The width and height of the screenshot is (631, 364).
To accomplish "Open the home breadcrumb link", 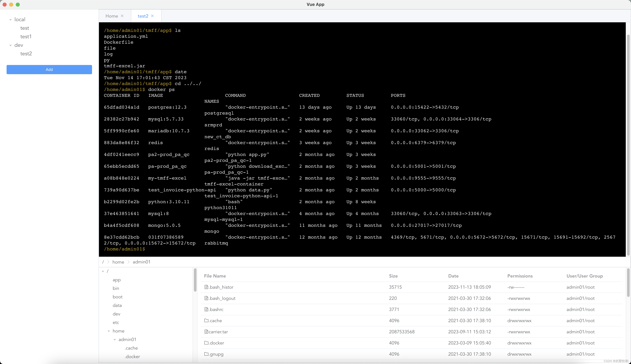I will [x=118, y=262].
